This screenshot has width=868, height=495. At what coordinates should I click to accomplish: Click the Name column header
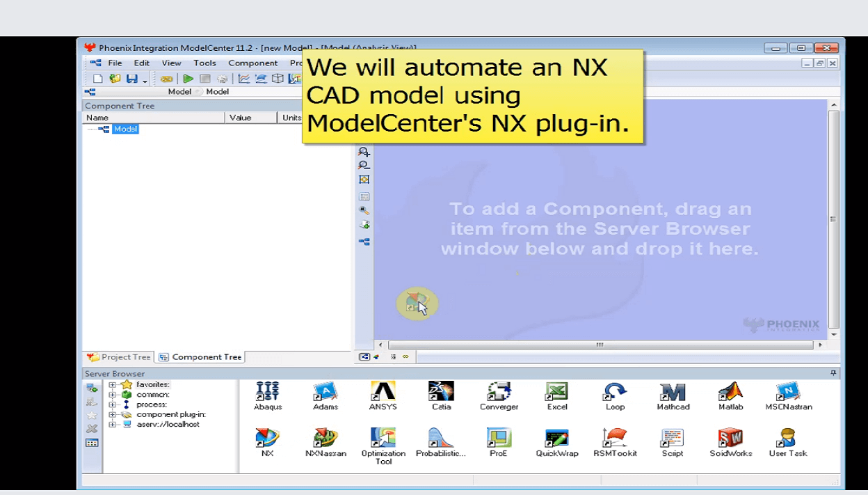pyautogui.click(x=154, y=118)
